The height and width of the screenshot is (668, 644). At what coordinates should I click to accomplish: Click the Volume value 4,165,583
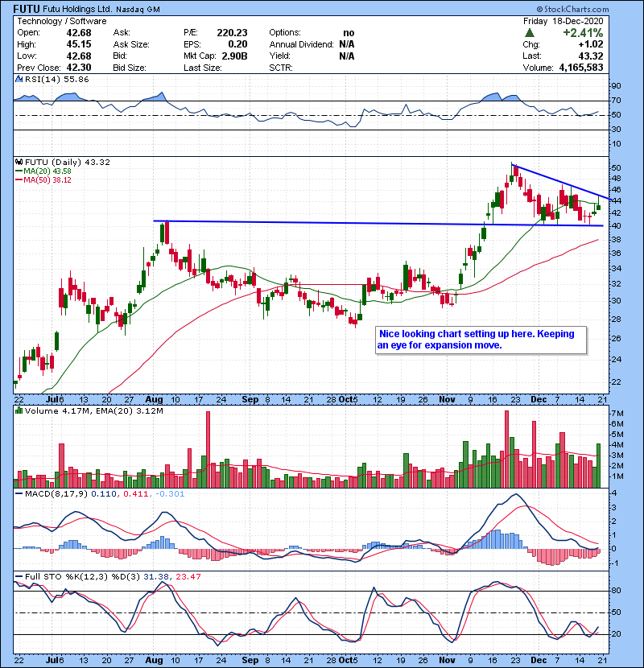581,68
